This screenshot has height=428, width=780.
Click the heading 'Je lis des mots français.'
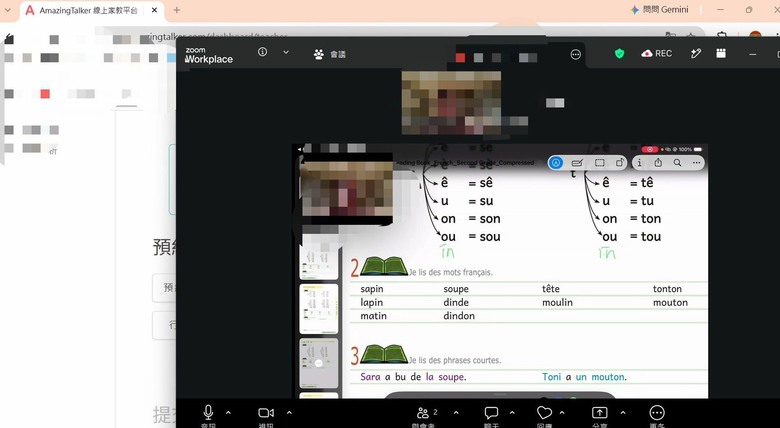pyautogui.click(x=451, y=272)
